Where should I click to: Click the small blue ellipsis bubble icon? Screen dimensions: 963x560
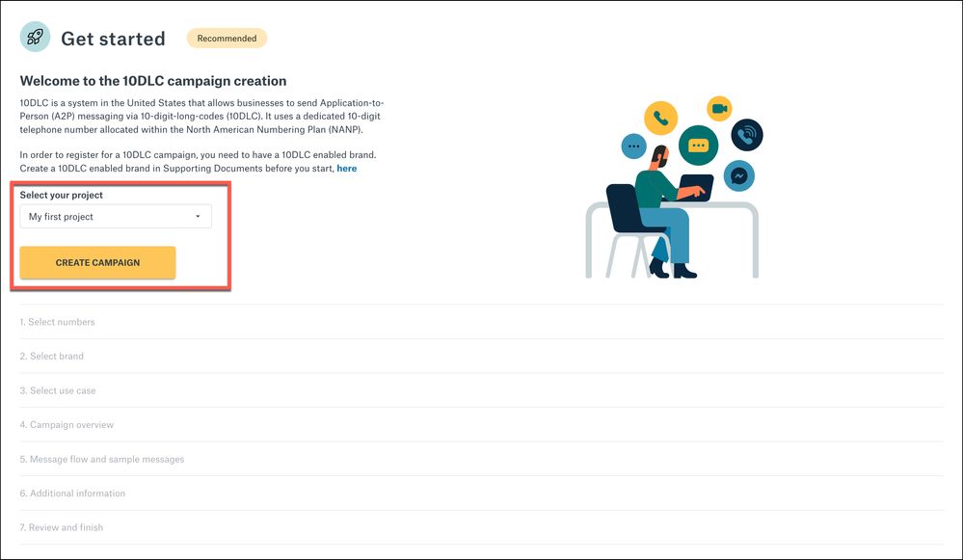click(x=633, y=147)
